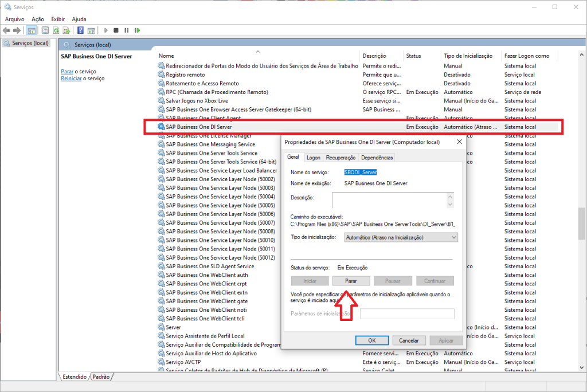Select SAP Business One WebClient gate row
This screenshot has height=392, width=587.
(x=206, y=301)
